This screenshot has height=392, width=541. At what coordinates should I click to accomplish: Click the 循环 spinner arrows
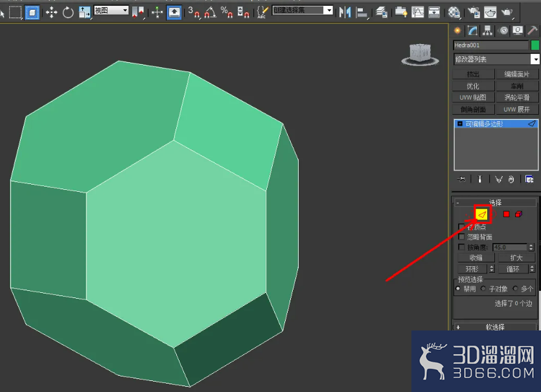532,269
